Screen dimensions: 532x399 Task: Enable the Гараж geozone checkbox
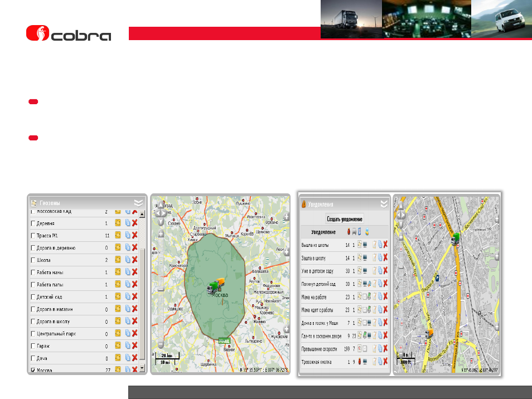point(33,346)
